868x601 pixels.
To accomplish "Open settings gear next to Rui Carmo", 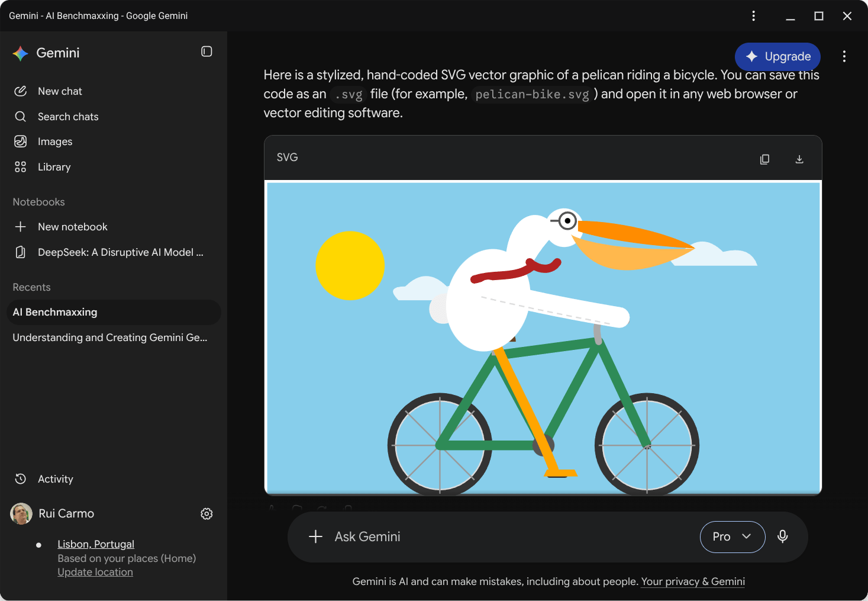I will [206, 514].
